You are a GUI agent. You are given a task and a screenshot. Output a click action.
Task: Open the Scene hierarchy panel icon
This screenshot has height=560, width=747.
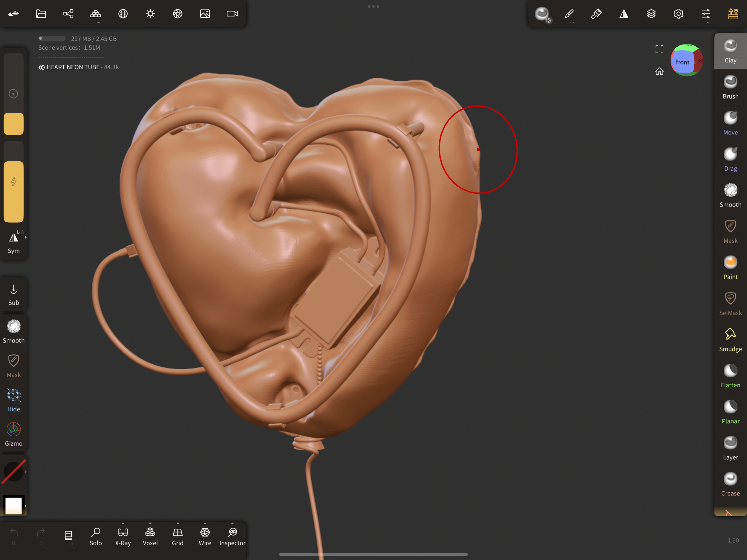click(68, 14)
